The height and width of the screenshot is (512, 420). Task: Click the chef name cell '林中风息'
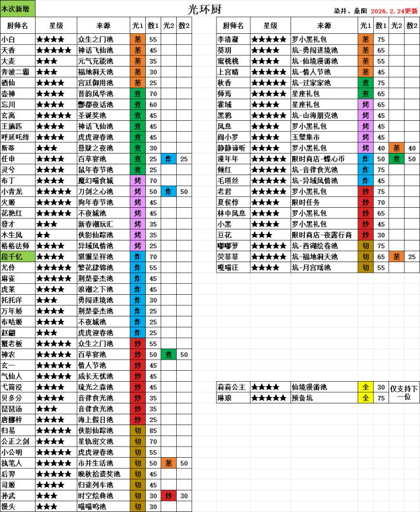[234, 213]
